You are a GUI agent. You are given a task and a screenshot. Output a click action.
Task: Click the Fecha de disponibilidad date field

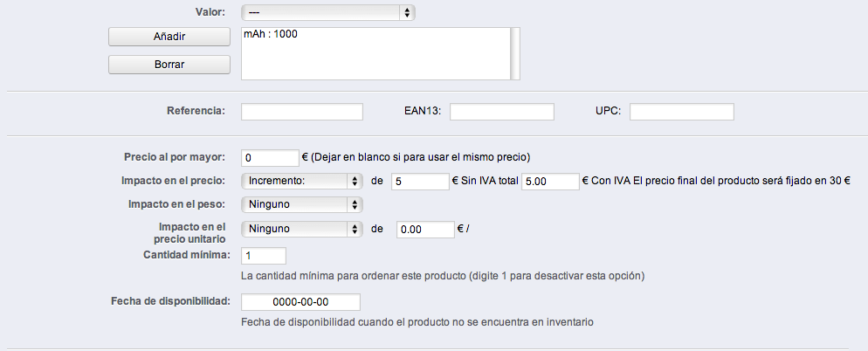pos(300,301)
